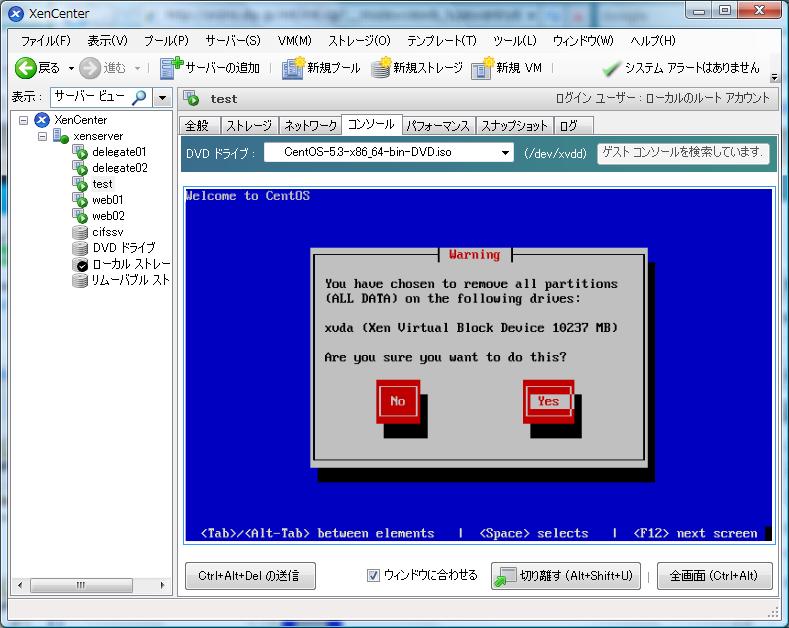The image size is (789, 628).
Task: Click the ローカル ストレージ default storage icon
Action: pos(80,264)
